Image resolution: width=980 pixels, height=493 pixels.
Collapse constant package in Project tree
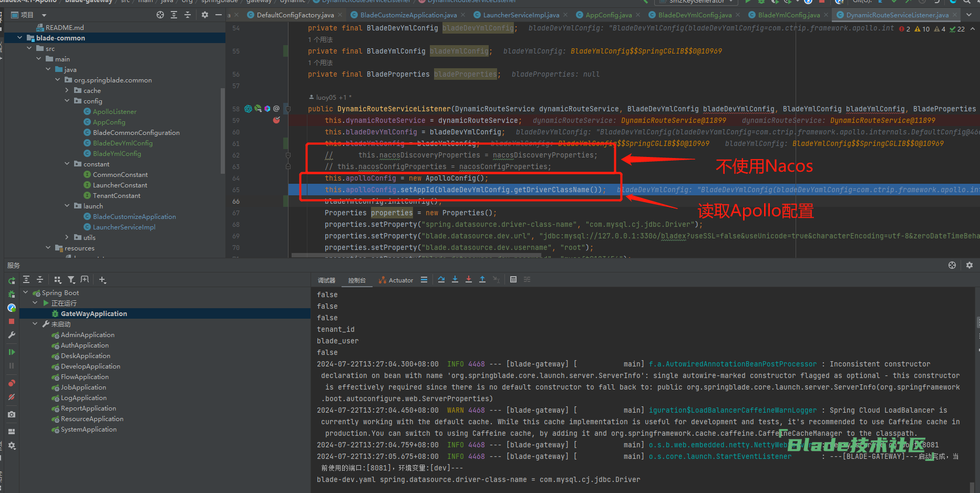pos(67,164)
